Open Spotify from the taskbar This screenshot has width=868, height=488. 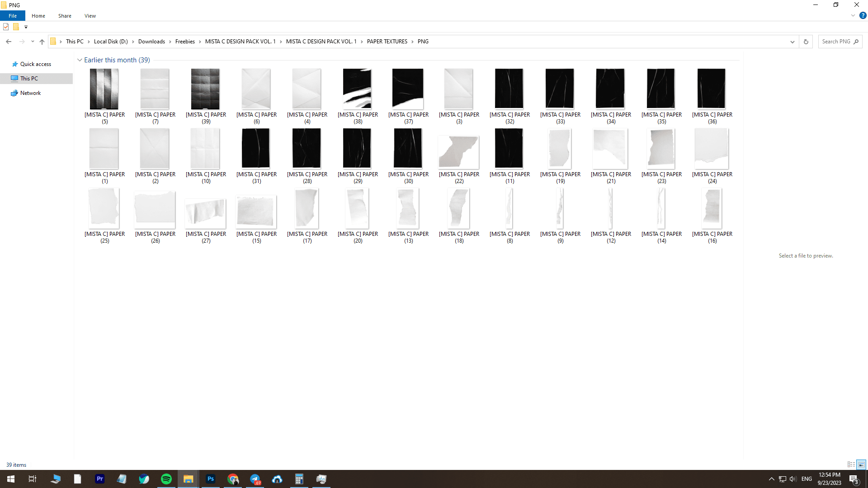pyautogui.click(x=166, y=479)
